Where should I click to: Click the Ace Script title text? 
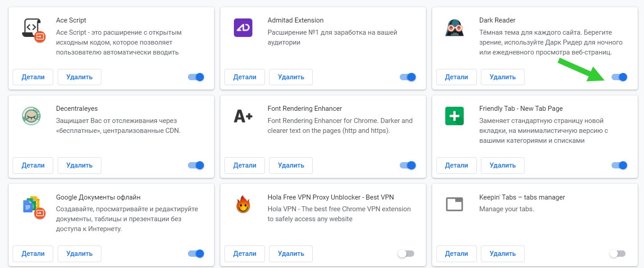[71, 20]
